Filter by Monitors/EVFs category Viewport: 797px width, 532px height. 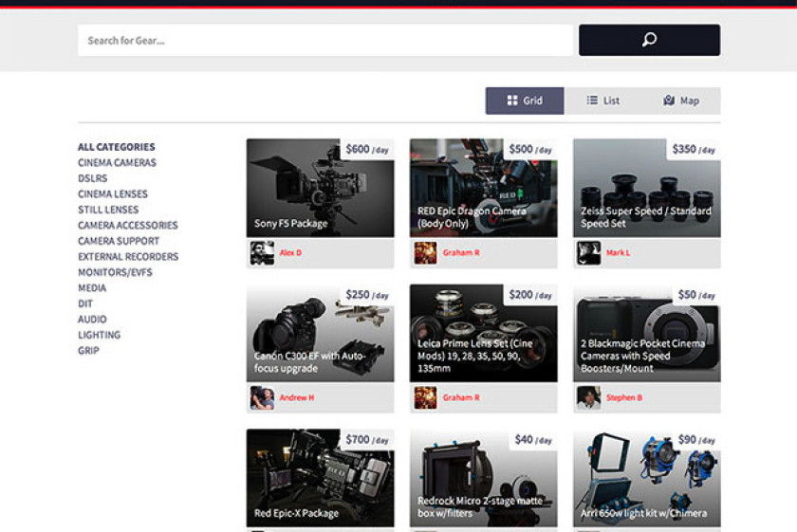[x=115, y=272]
